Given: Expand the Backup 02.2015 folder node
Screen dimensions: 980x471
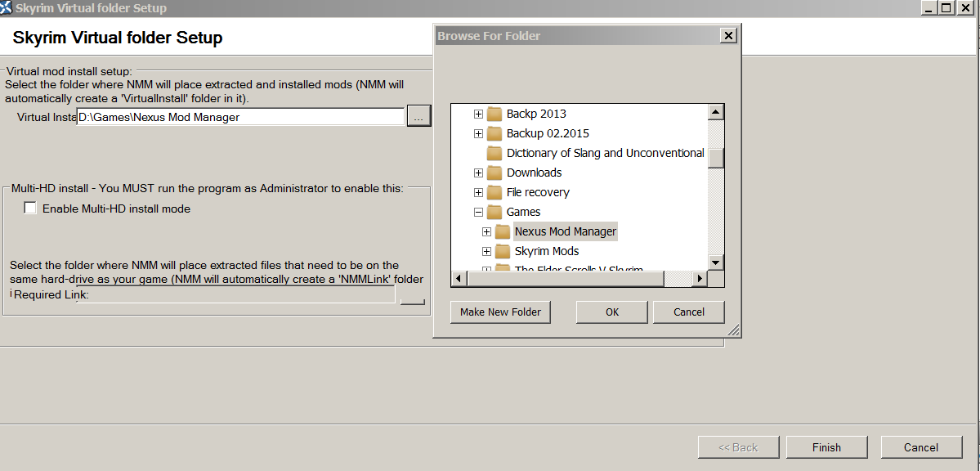Looking at the screenshot, I should click(478, 133).
